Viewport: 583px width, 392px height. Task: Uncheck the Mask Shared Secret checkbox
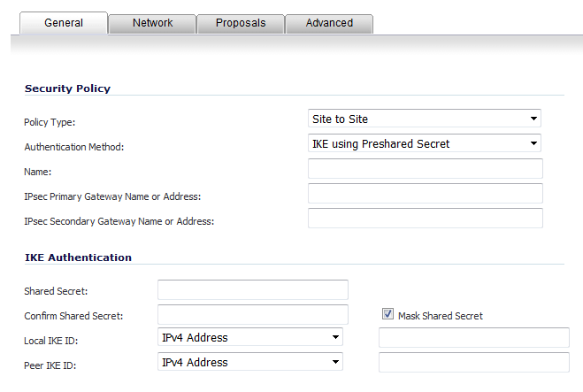[x=387, y=314]
